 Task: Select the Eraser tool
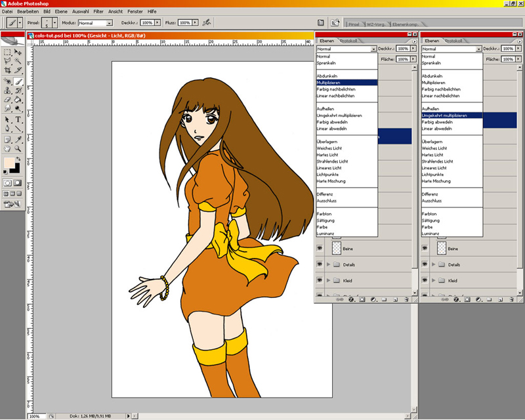coord(7,100)
